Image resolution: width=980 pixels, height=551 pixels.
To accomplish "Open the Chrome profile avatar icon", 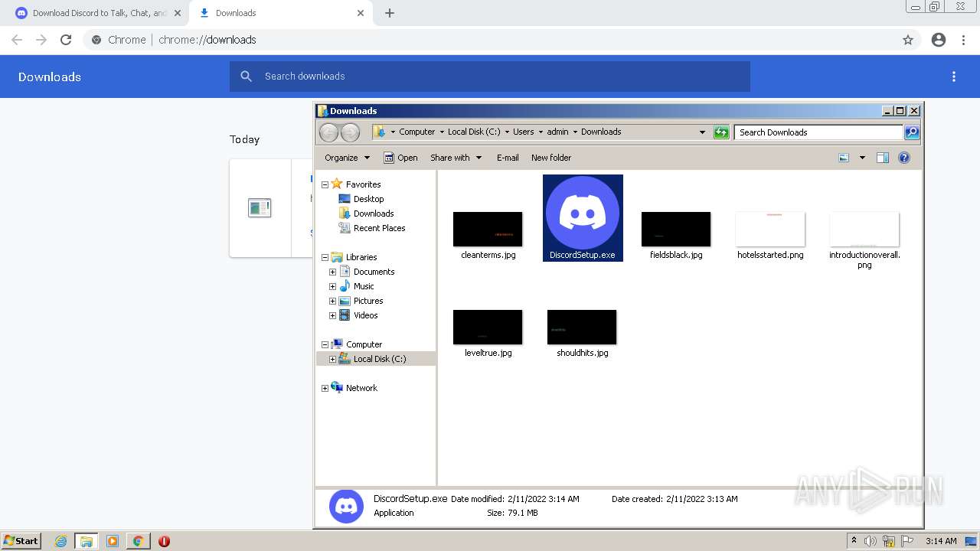I will (x=939, y=40).
